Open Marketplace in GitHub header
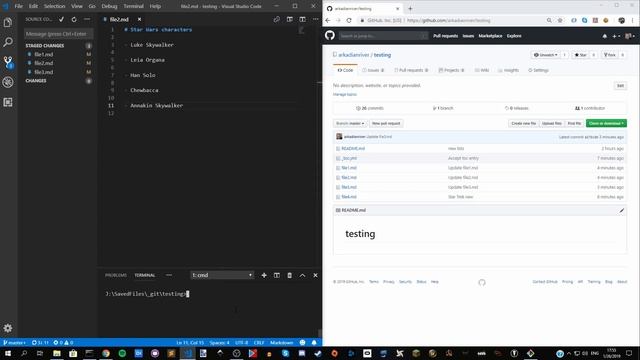 click(x=490, y=36)
